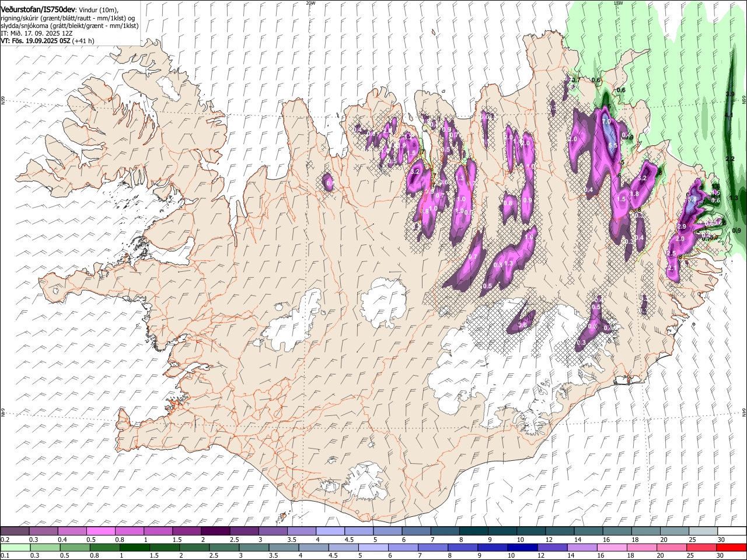Image resolution: width=747 pixels, height=560 pixels.
Task: Select the 3.9 value off the east coast
Action: tap(729, 94)
